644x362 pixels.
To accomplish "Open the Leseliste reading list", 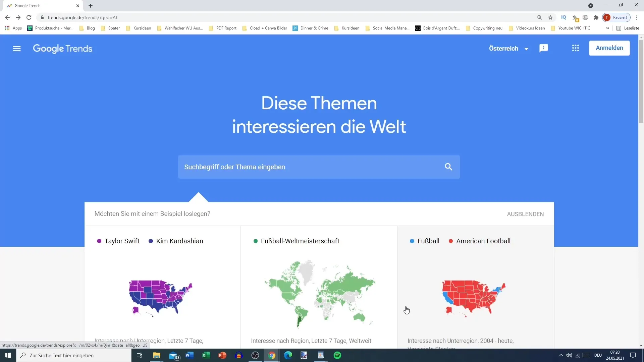I will point(628,28).
